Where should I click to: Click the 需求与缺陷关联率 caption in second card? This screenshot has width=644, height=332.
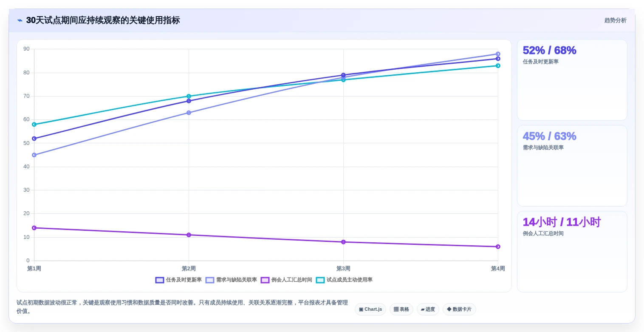543,148
